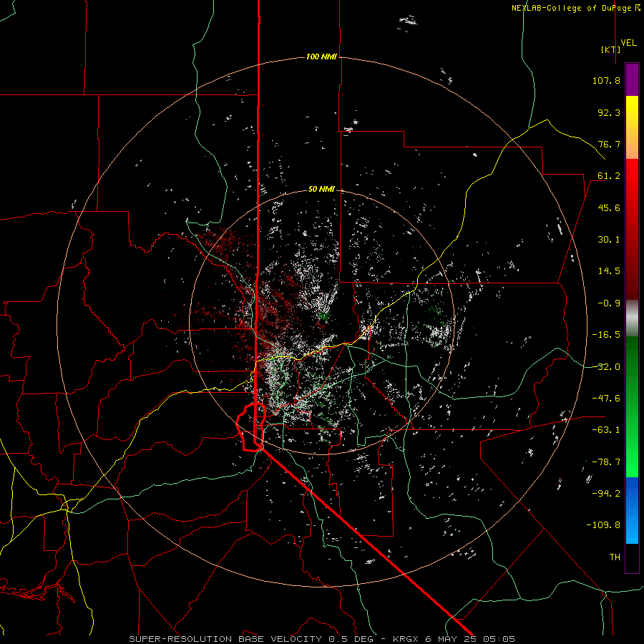Select the 30.1 velocity scale value
644x644 pixels.
[x=609, y=240]
